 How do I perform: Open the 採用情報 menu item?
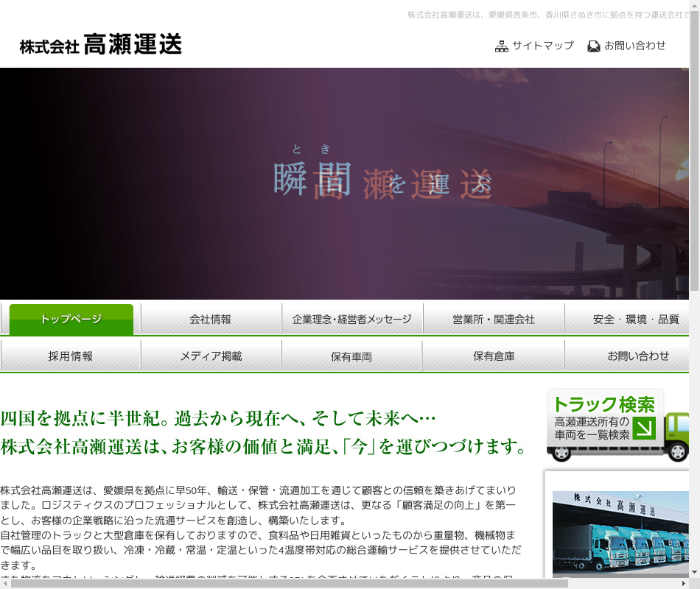tap(71, 356)
